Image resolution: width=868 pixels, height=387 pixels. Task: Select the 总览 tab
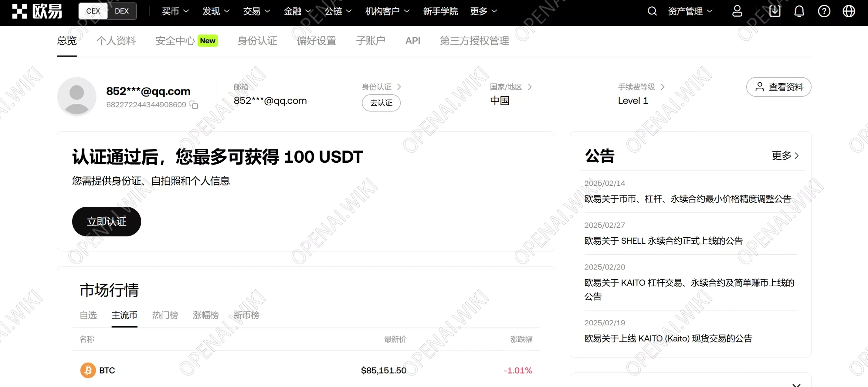point(67,41)
